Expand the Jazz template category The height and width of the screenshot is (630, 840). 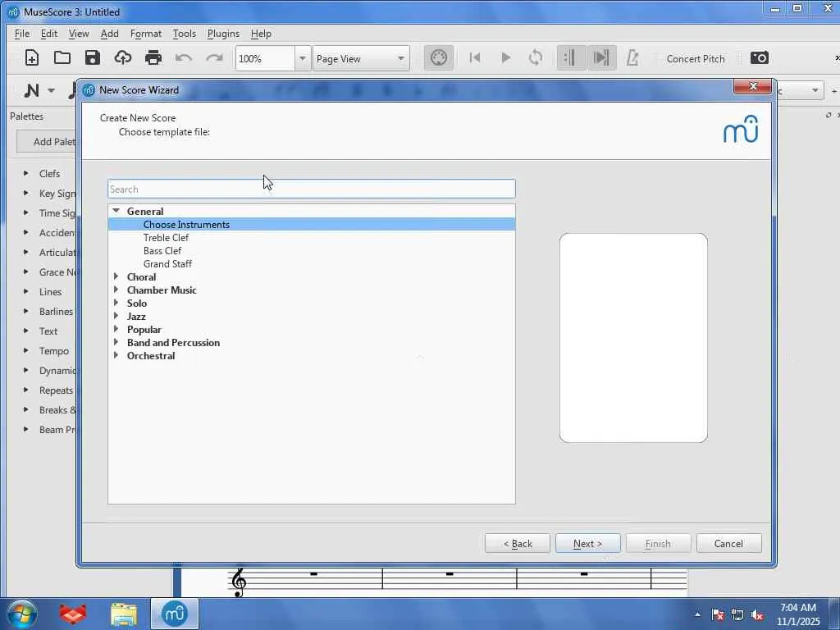116,316
